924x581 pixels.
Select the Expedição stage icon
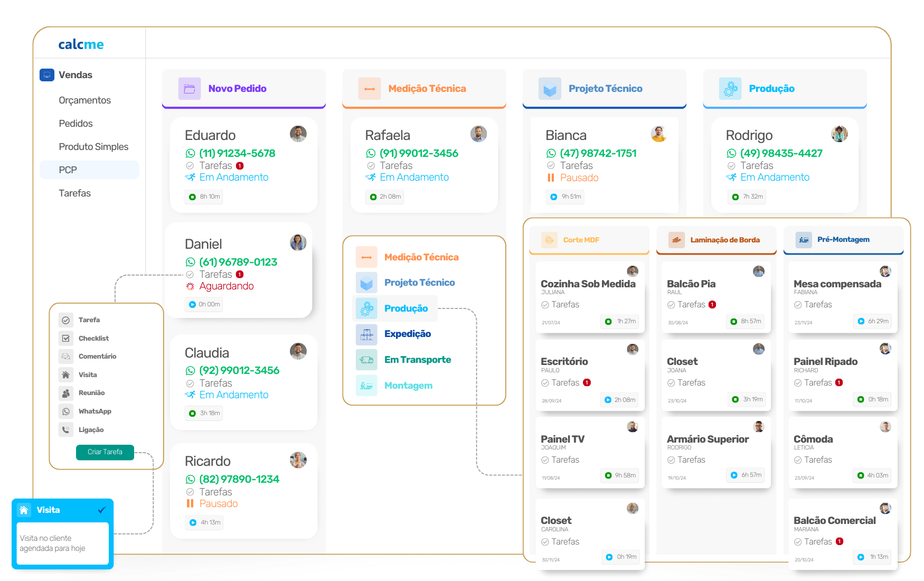pos(366,334)
